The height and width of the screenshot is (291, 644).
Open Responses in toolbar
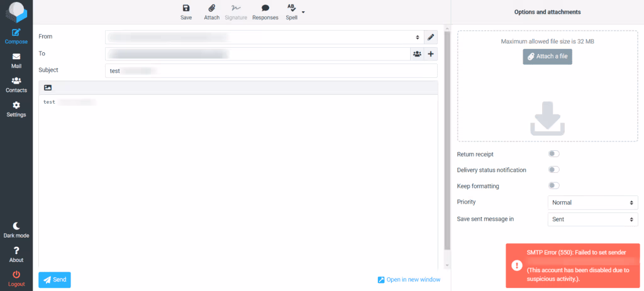click(265, 13)
